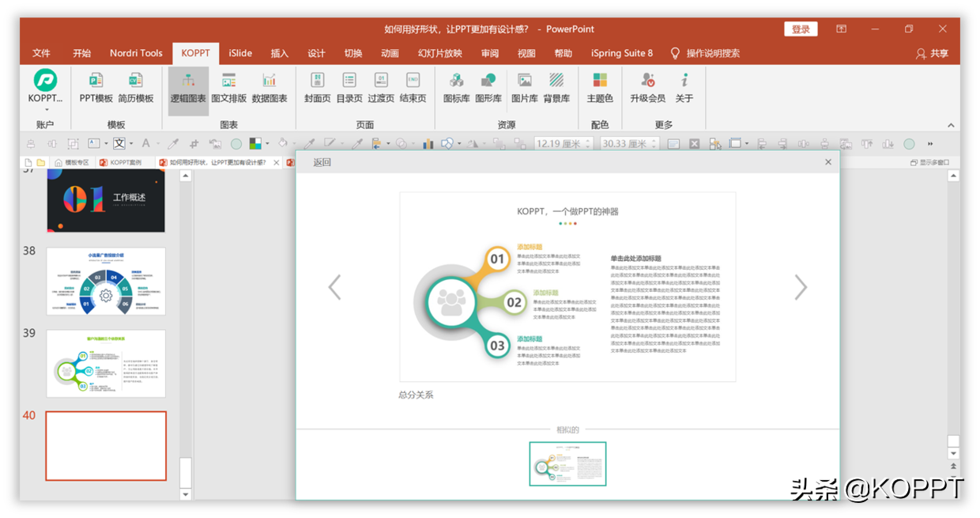Open PPT模板 template library

[x=96, y=88]
